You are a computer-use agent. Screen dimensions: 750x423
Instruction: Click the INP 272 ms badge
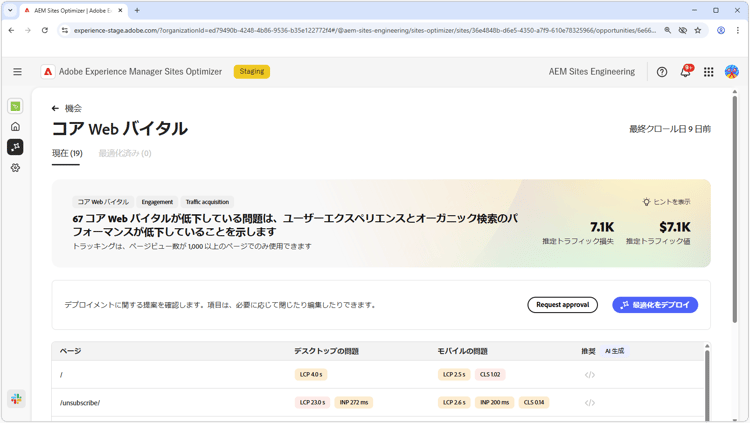point(353,403)
